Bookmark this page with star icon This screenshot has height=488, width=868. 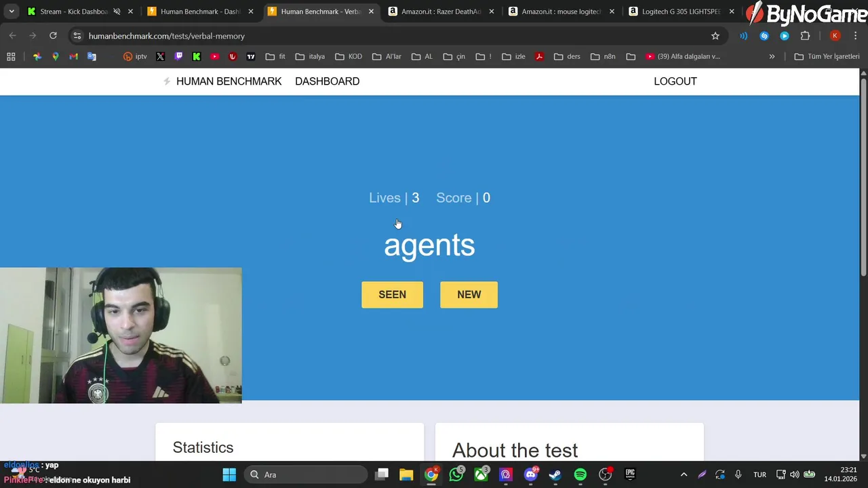tap(715, 36)
